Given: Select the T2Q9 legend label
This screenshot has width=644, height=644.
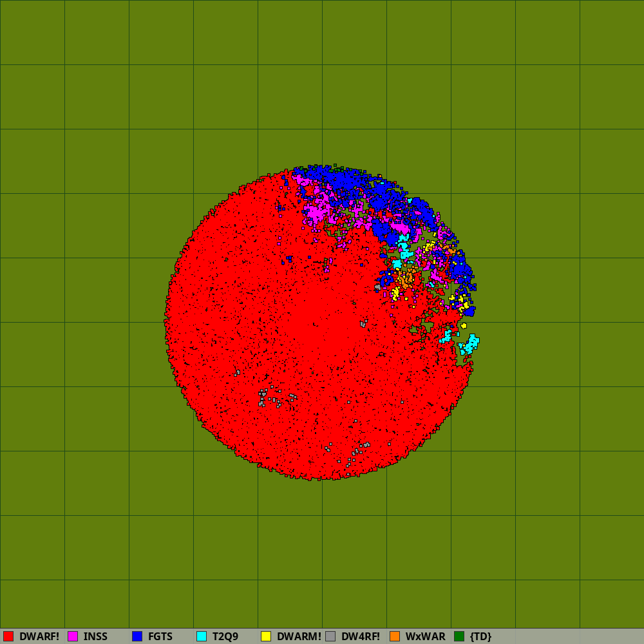Looking at the screenshot, I should pyautogui.click(x=225, y=636).
